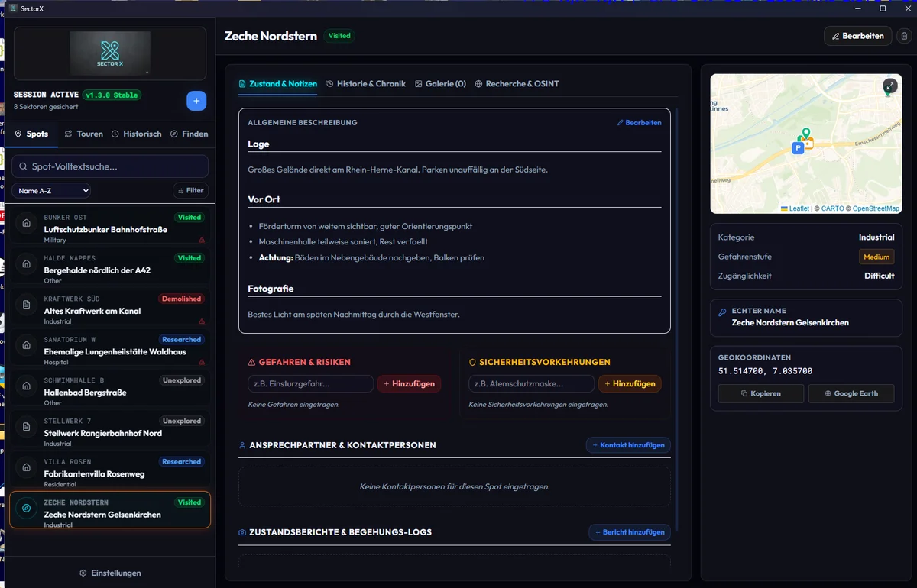Click the Sicherheitsvorkehrungen input field (z.B. Atemschutzmaske)

(531, 384)
